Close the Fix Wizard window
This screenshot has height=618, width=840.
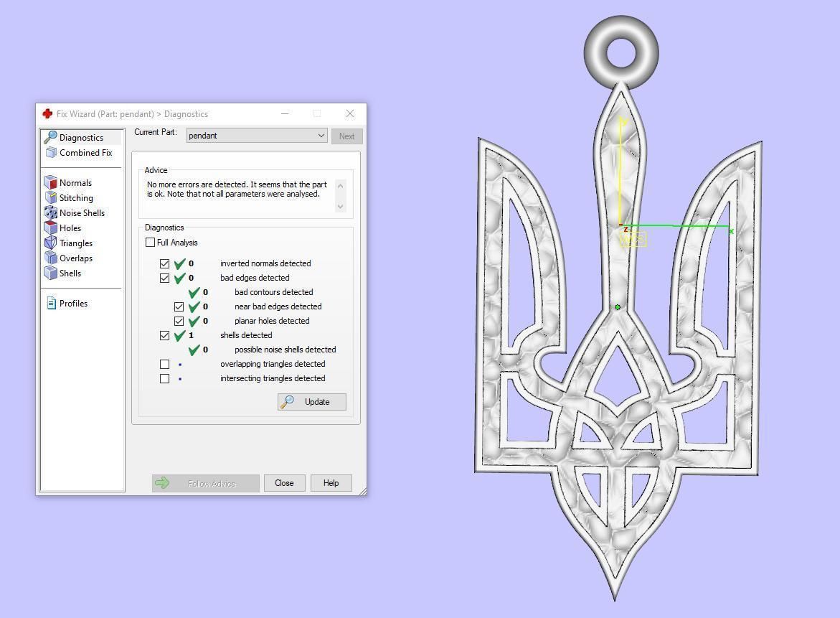pos(350,113)
